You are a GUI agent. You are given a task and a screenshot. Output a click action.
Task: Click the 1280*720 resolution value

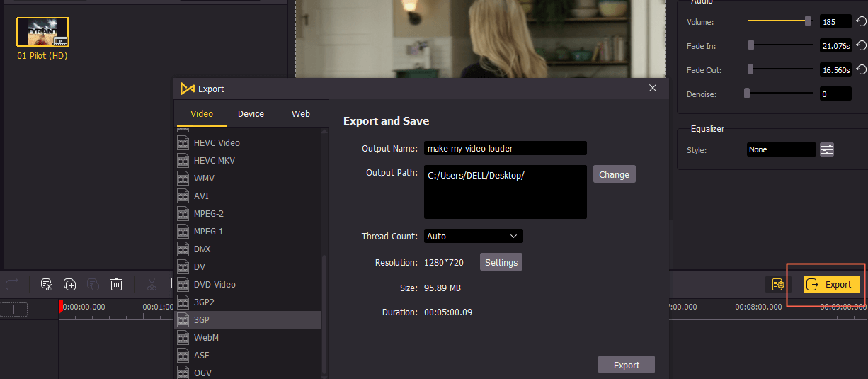pos(444,262)
